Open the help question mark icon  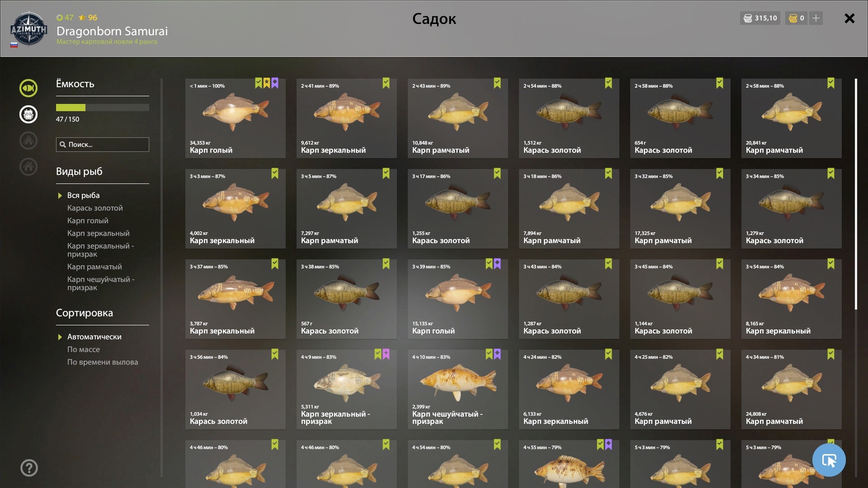pyautogui.click(x=29, y=468)
